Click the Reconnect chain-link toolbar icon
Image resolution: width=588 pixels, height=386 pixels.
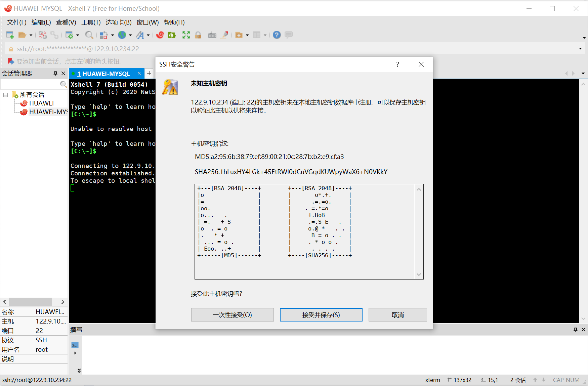54,35
